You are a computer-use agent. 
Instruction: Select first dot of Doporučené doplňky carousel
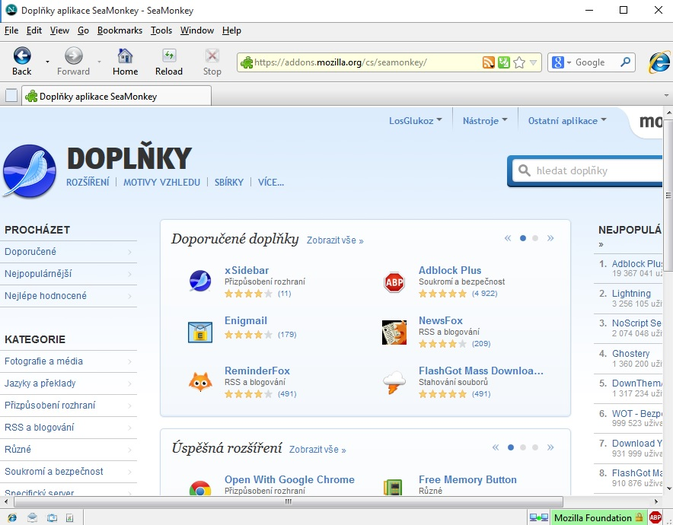click(x=523, y=238)
